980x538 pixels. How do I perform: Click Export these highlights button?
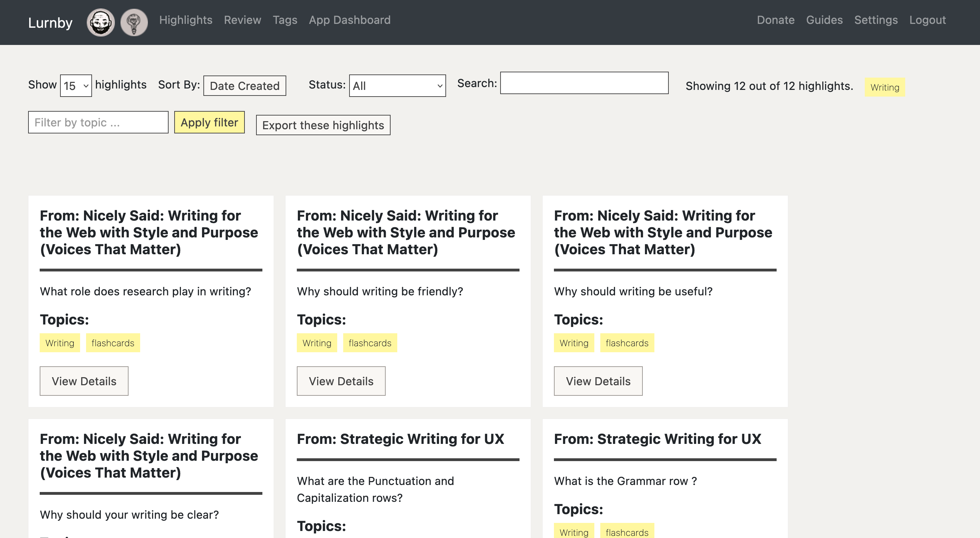pos(323,125)
